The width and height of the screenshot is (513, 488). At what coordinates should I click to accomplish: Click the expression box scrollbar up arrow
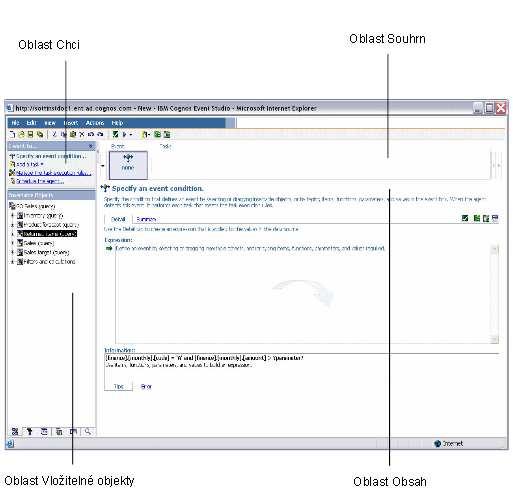pyautogui.click(x=495, y=249)
